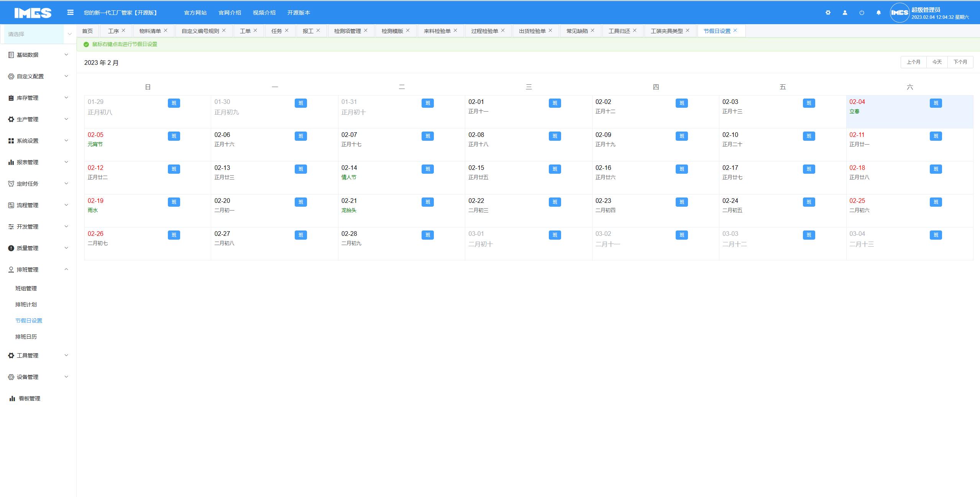Toggle the sidebar collapse hamburger icon
The image size is (980, 497).
pos(70,13)
